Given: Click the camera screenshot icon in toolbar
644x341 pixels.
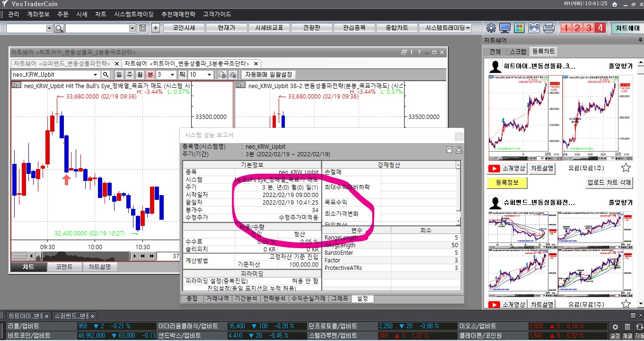Looking at the screenshot, I should (x=534, y=28).
